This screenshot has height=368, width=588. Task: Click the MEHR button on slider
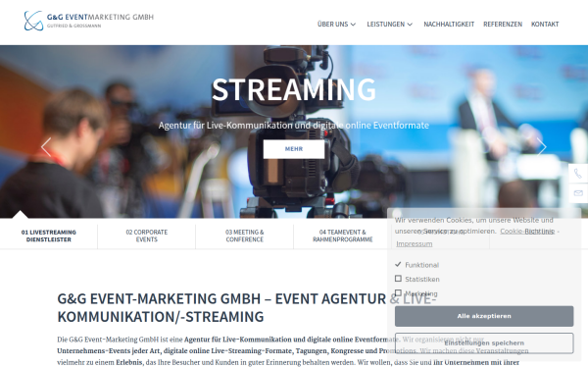pos(294,149)
